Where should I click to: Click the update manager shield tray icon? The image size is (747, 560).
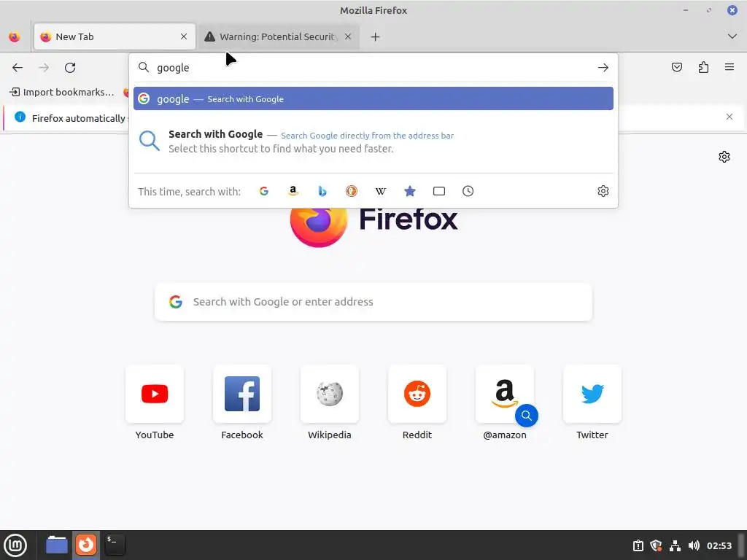coord(656,545)
